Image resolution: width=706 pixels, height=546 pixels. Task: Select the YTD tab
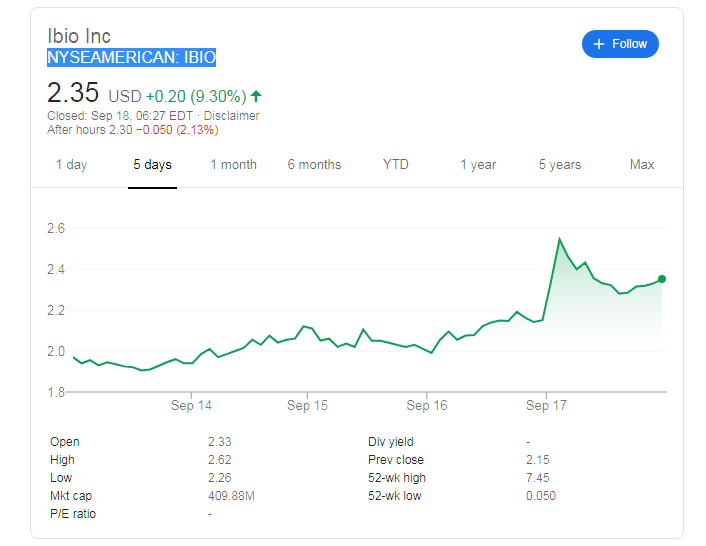tap(395, 164)
